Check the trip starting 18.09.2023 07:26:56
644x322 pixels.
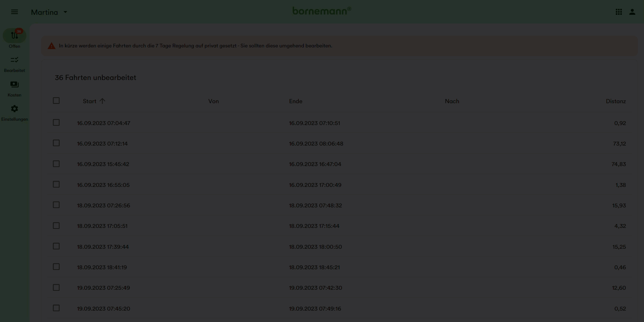click(56, 205)
